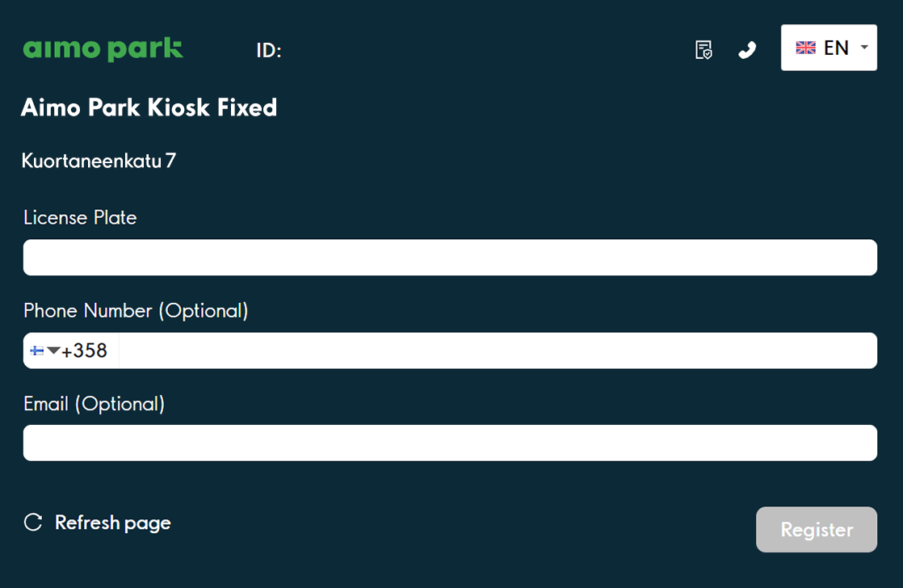
Task: Focus the License Plate input field
Action: [450, 258]
